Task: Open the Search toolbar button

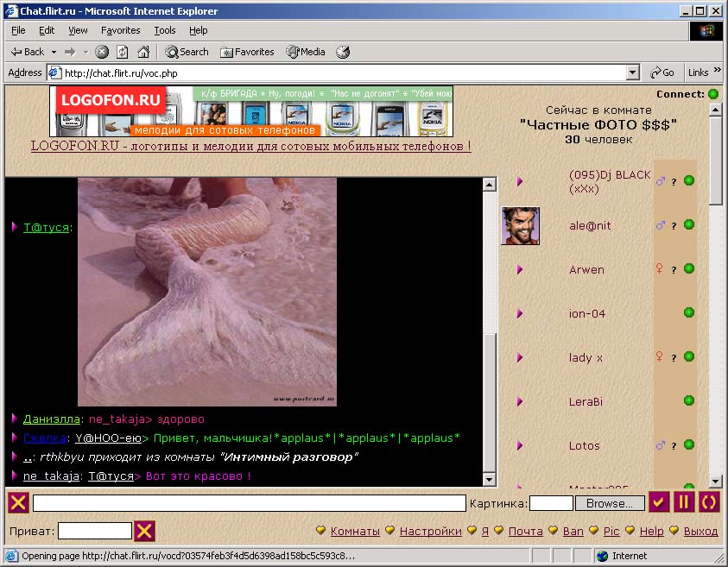Action: coord(187,52)
